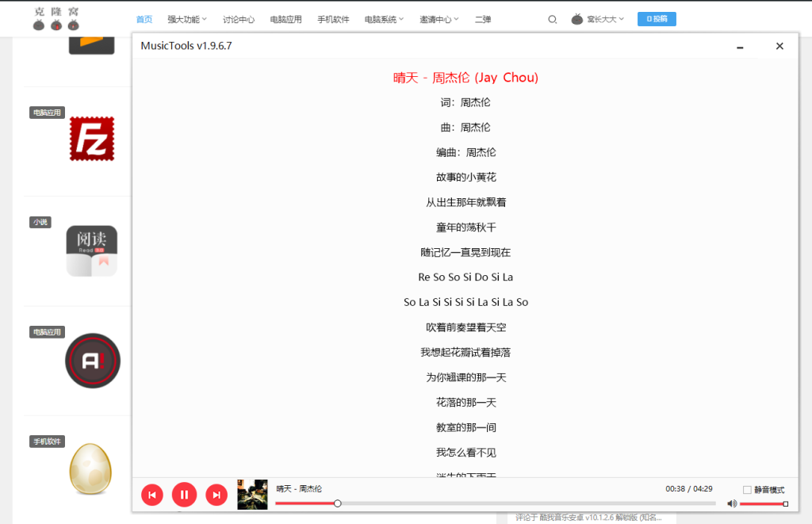Open the 讨论中心 page

click(x=238, y=20)
